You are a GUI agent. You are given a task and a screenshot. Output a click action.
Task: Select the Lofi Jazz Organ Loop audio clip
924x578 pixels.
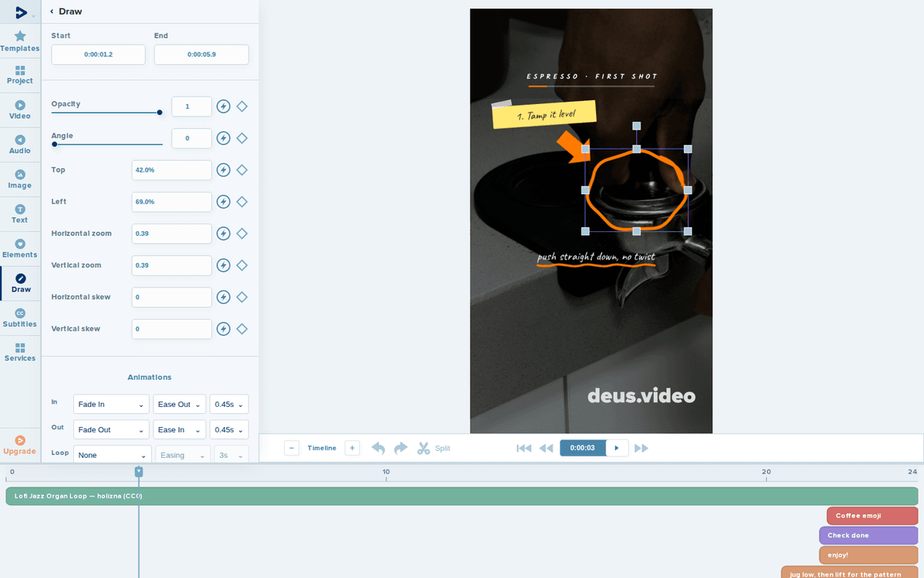click(462, 496)
